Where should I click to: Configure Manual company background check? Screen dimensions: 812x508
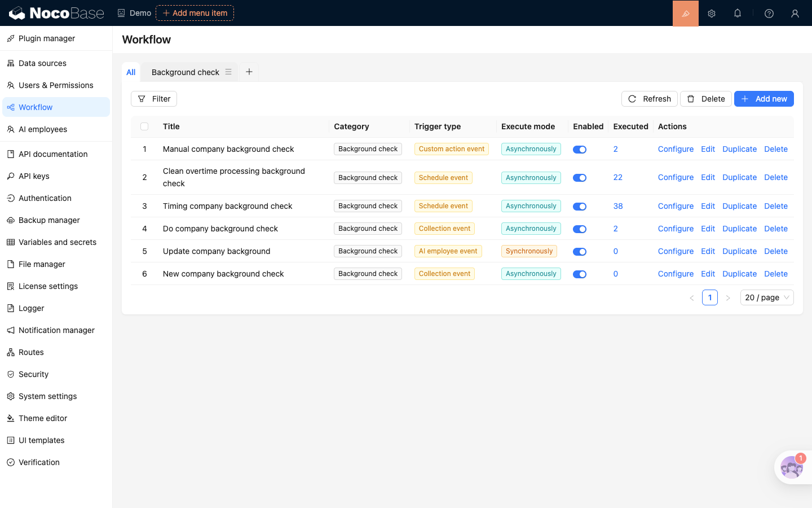676,149
